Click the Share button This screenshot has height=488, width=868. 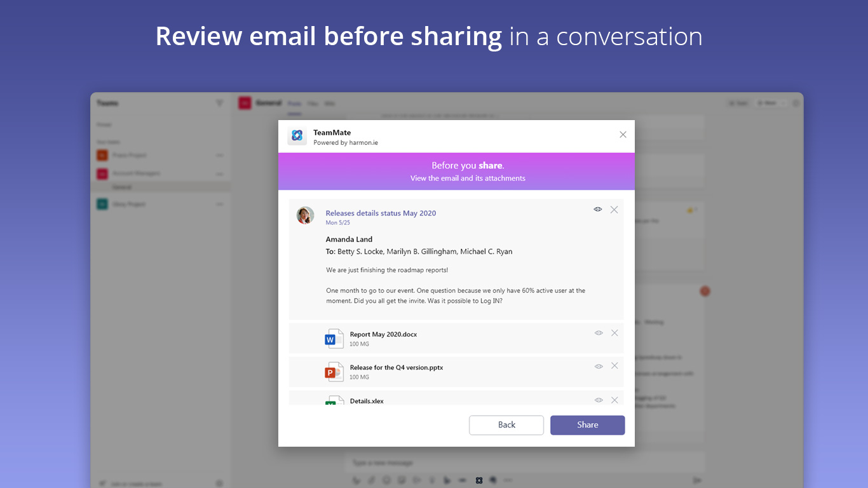point(588,425)
